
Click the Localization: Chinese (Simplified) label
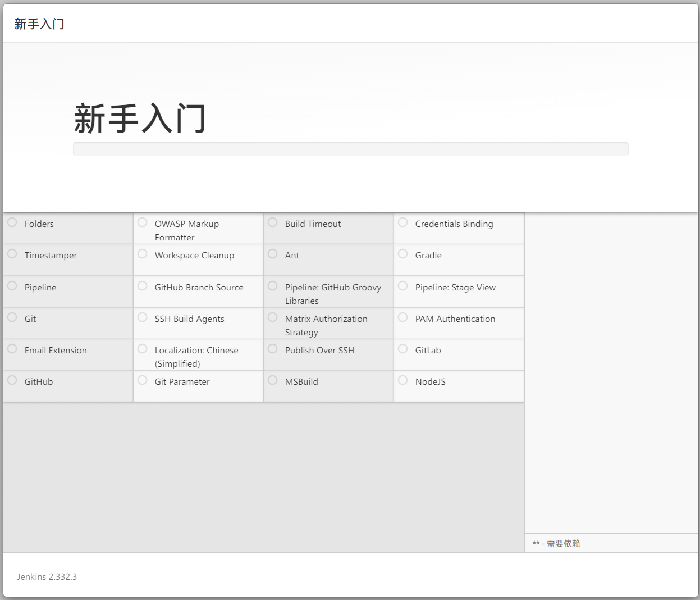pyautogui.click(x=196, y=357)
